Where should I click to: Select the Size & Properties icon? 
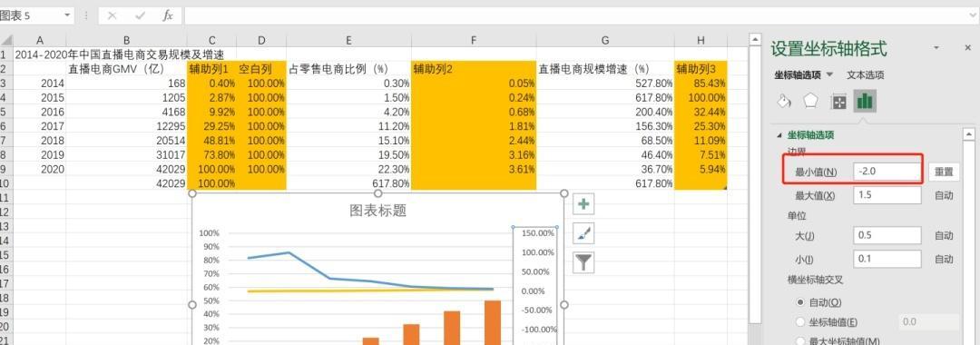click(x=838, y=102)
